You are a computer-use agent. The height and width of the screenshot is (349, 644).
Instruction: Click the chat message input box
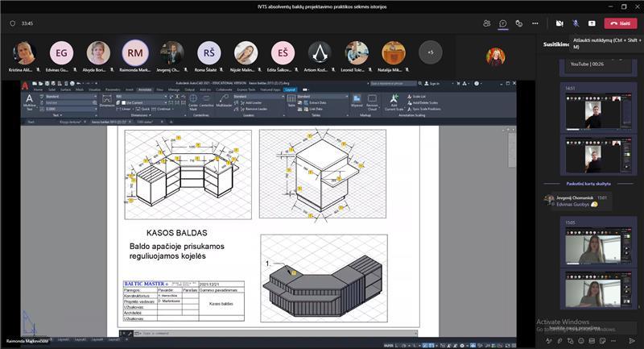588,328
